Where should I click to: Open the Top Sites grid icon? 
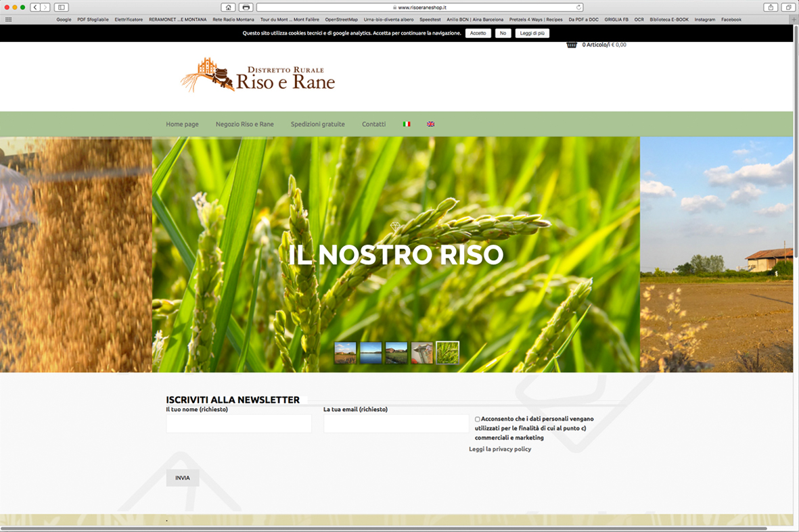point(8,20)
